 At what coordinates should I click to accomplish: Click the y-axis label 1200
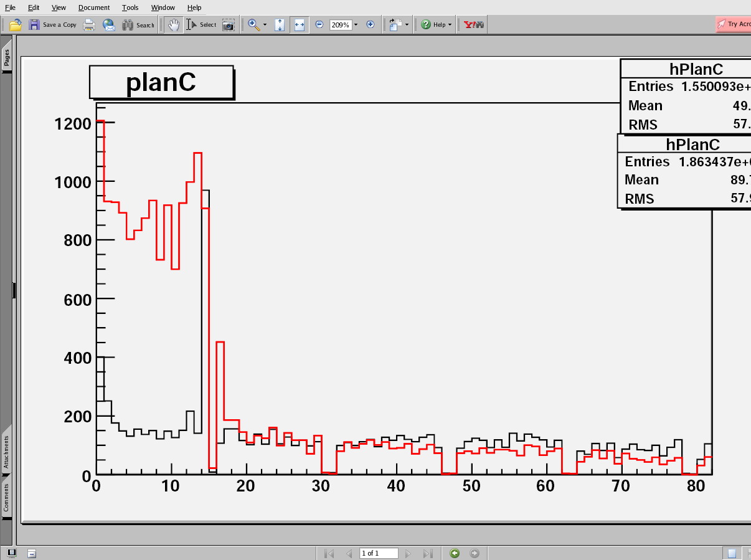(x=72, y=123)
